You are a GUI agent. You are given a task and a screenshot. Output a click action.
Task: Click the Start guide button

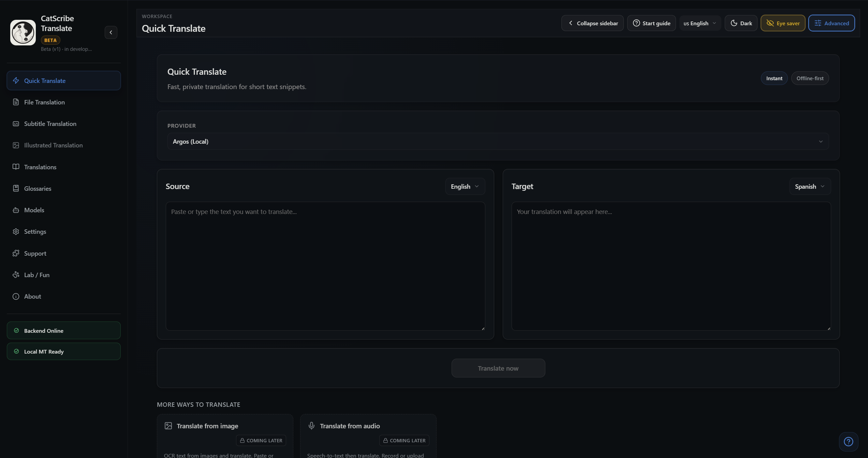coord(651,23)
